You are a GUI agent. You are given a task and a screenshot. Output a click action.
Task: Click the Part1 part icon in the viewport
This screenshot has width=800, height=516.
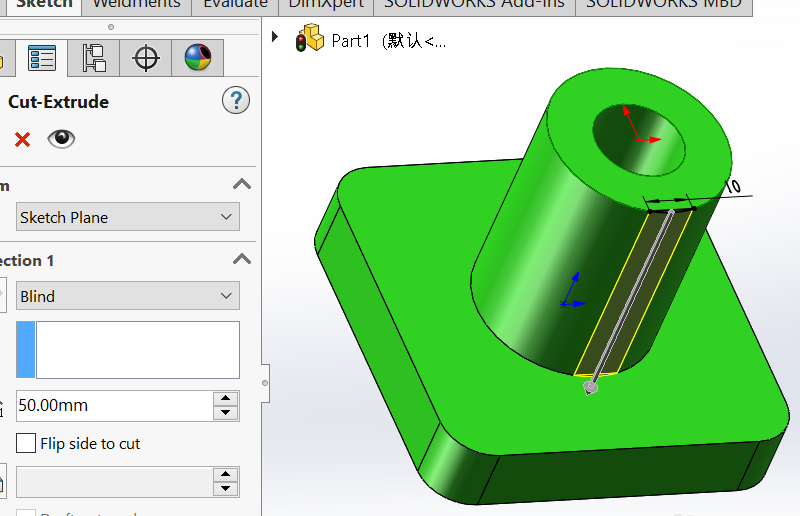[x=310, y=38]
